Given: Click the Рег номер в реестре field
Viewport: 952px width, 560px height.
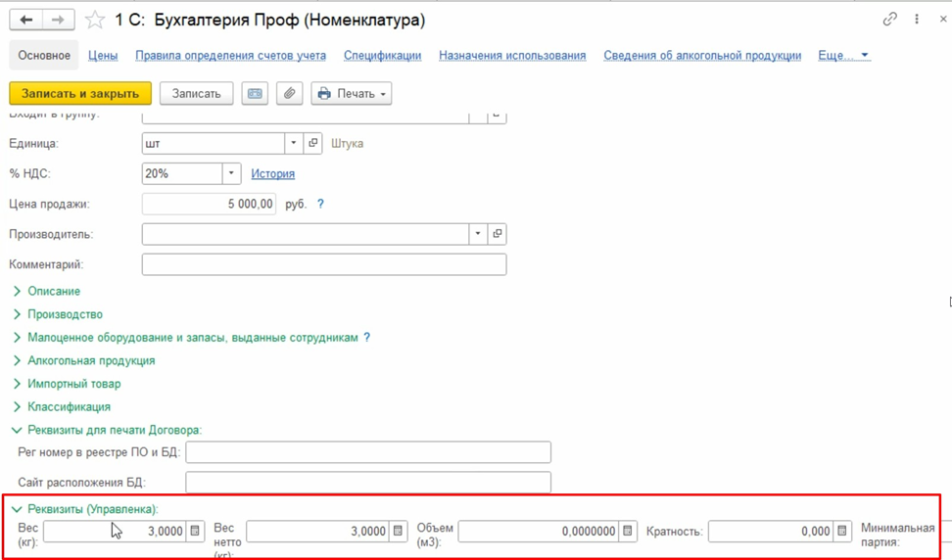Looking at the screenshot, I should point(368,452).
